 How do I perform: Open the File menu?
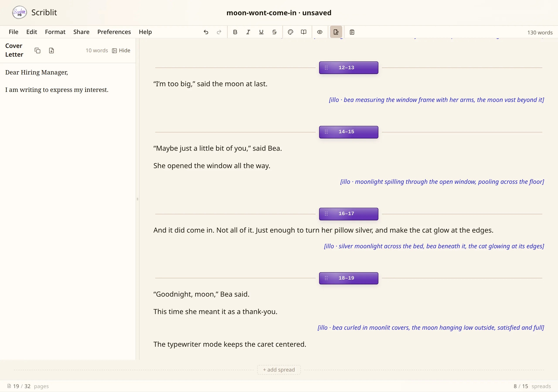14,32
